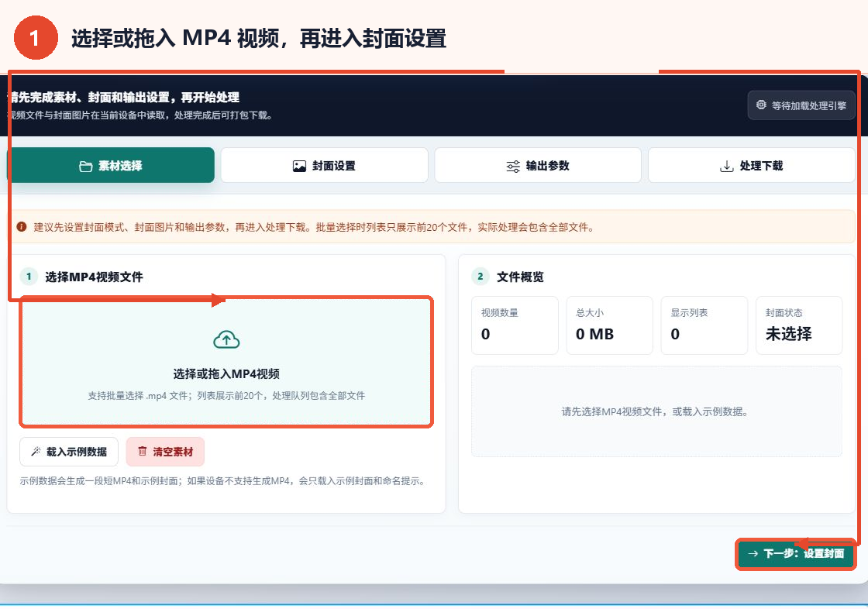The image size is (868, 609).
Task: Open the 输出参数 tab
Action: pos(538,165)
